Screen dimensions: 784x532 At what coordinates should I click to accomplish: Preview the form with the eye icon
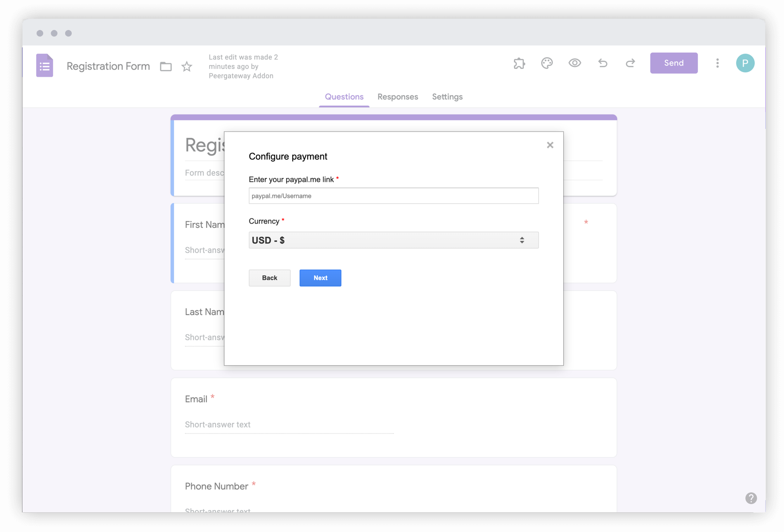(575, 63)
